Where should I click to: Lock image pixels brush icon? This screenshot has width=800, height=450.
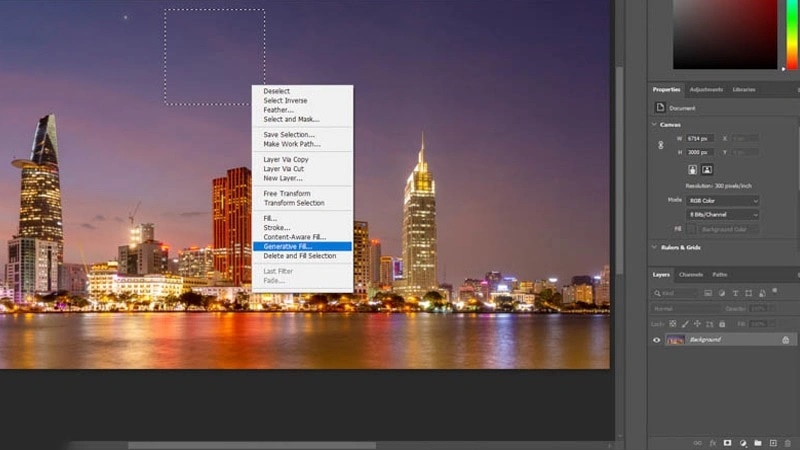(685, 324)
